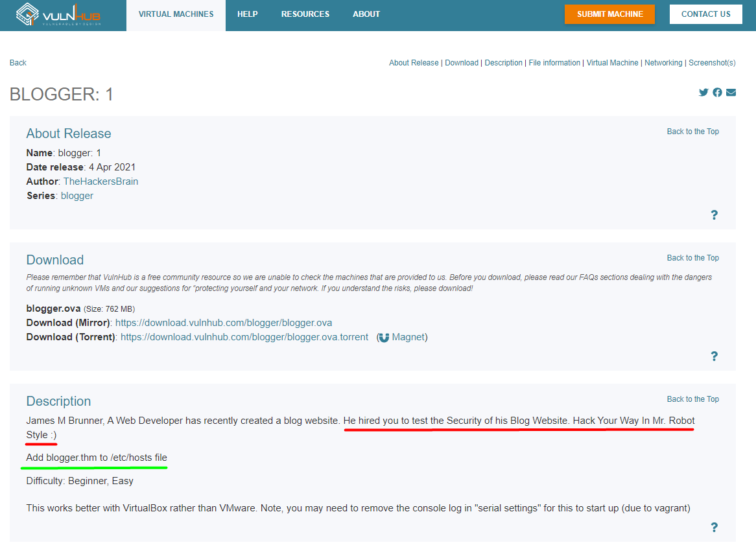The width and height of the screenshot is (756, 547).
Task: Share via email envelope icon
Action: pos(731,92)
